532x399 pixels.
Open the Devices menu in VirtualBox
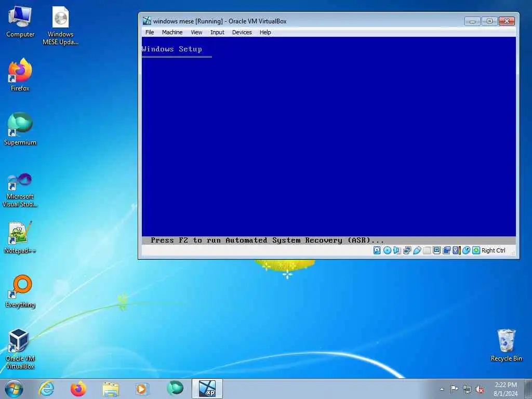(242, 32)
